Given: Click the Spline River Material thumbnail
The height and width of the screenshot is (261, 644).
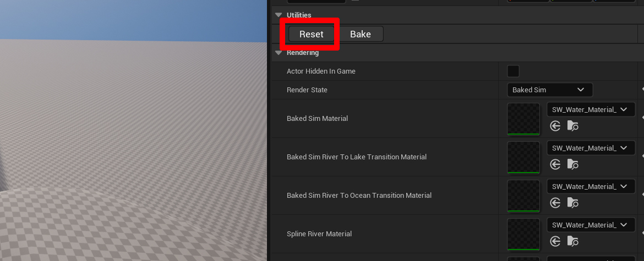Looking at the screenshot, I should [x=523, y=234].
